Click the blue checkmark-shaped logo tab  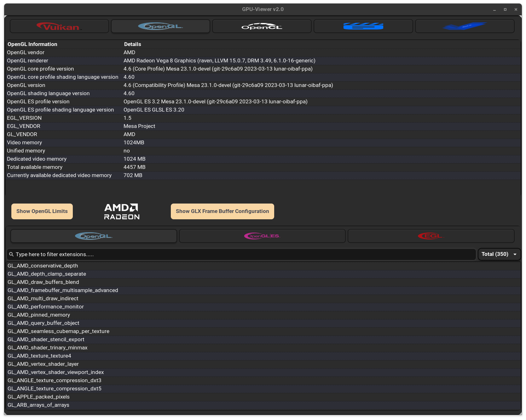pyautogui.click(x=465, y=26)
